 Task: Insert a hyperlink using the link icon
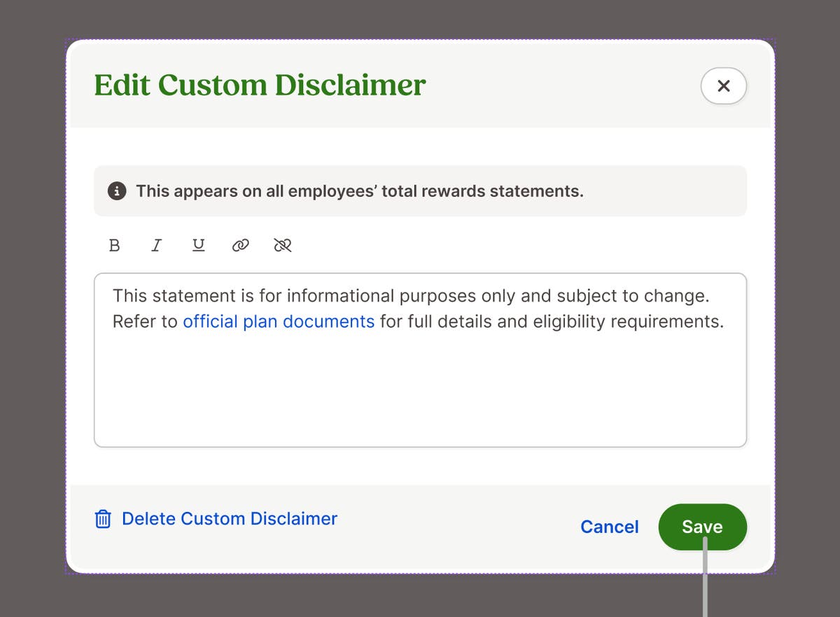pos(241,245)
